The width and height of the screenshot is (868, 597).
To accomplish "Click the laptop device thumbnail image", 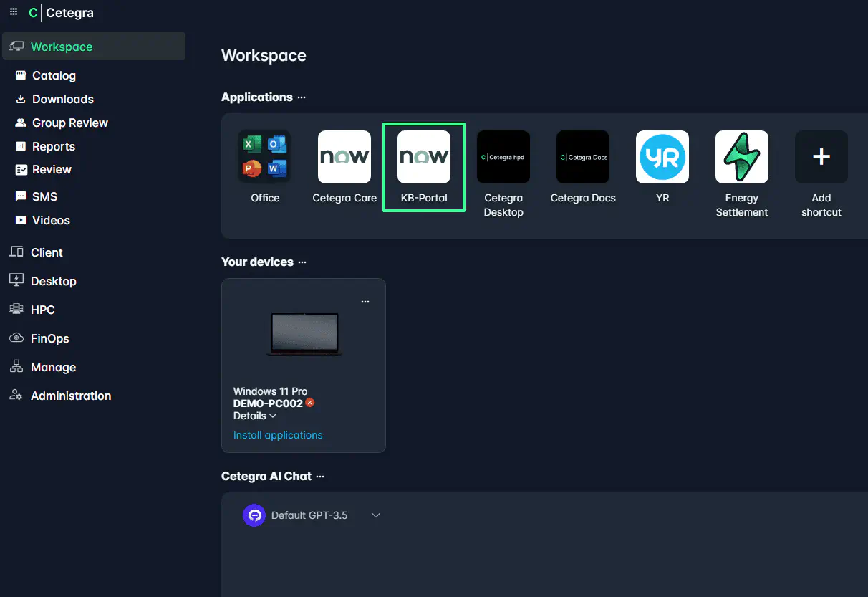I will 304,334.
